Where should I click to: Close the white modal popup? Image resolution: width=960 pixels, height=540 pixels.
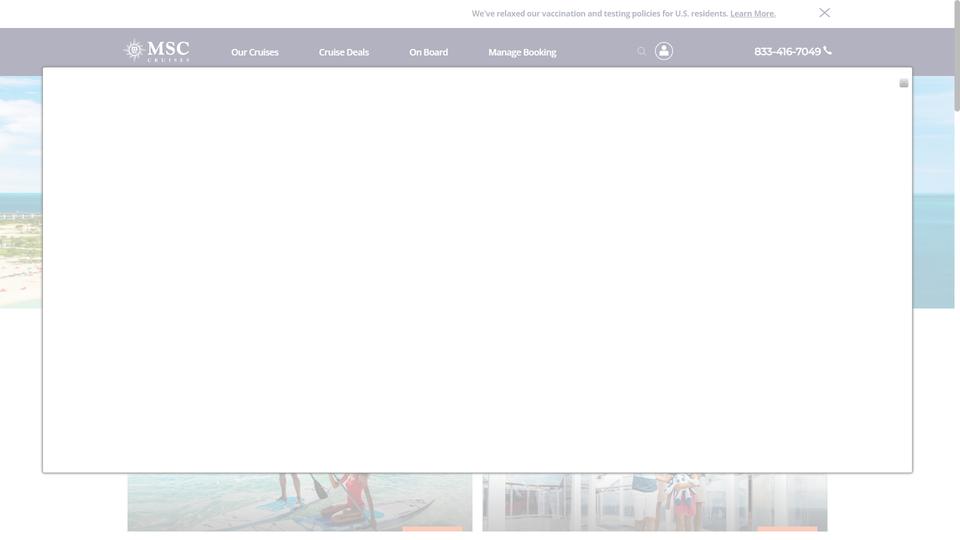pos(904,83)
